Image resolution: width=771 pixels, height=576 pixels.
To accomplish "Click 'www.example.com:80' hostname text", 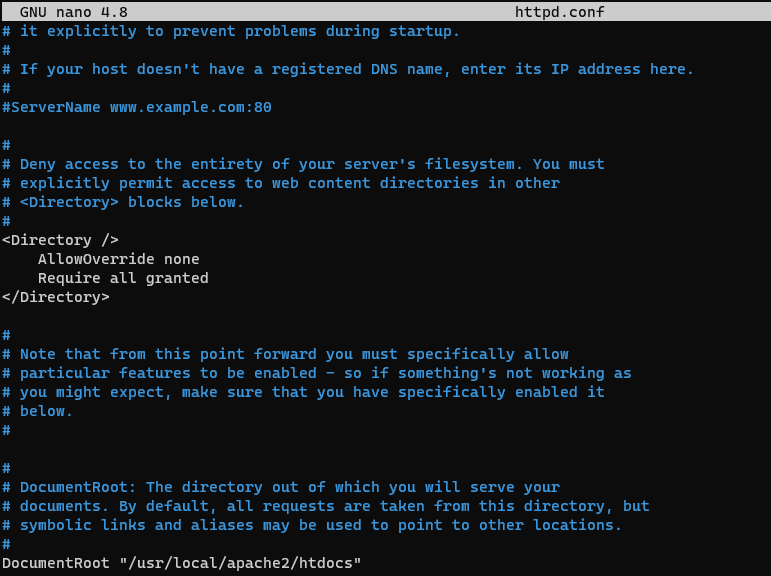I will [191, 107].
